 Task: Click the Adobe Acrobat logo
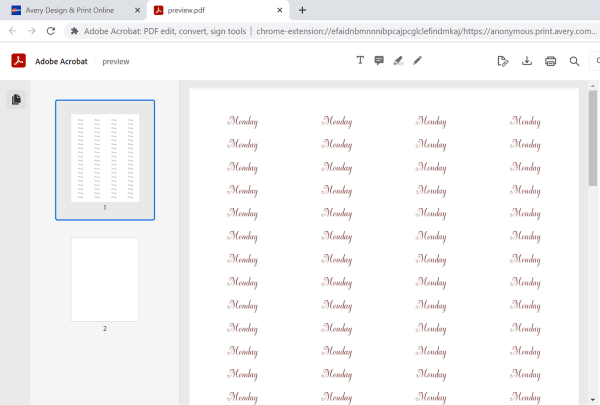click(x=18, y=61)
